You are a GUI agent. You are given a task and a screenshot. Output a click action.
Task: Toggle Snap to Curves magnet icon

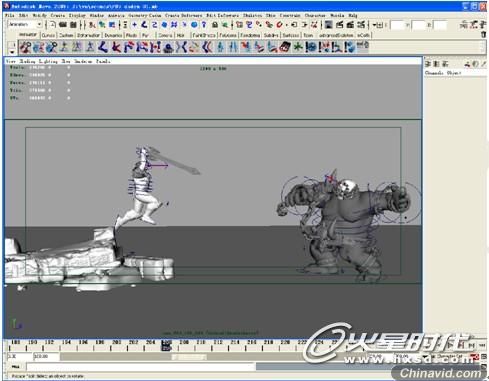(249, 25)
